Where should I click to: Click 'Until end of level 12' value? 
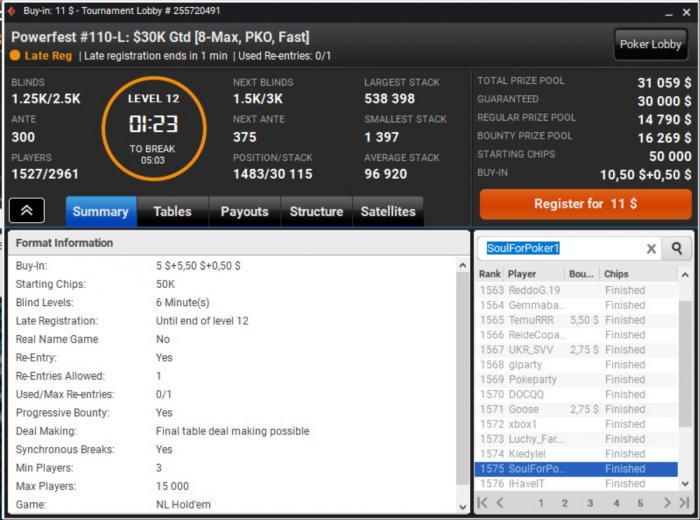[x=202, y=321]
